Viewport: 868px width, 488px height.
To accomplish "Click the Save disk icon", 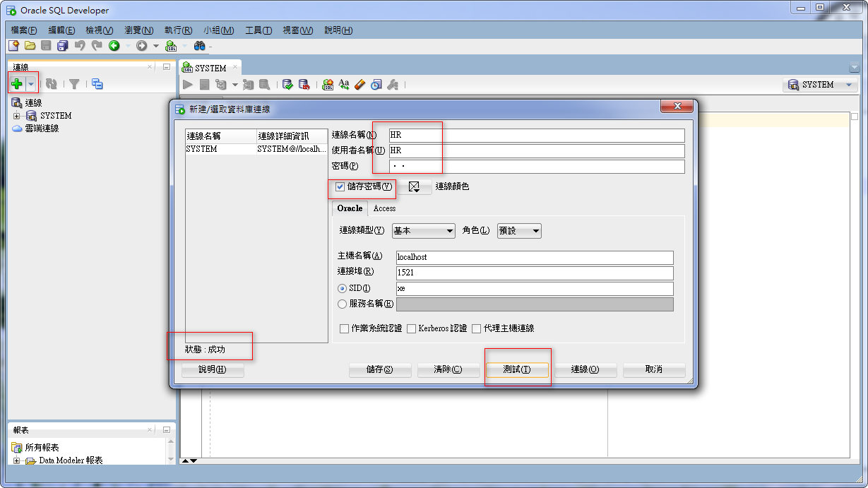I will (x=46, y=45).
